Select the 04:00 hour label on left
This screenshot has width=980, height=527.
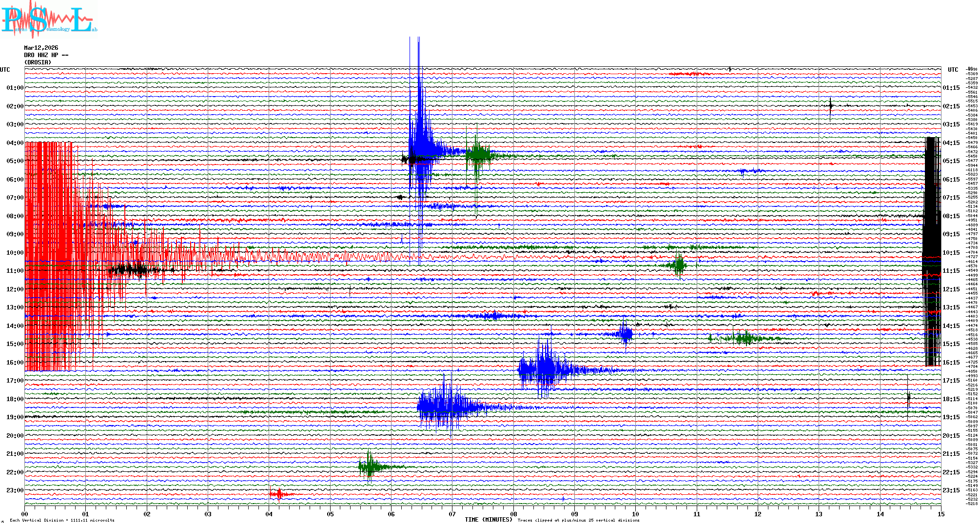(x=15, y=143)
